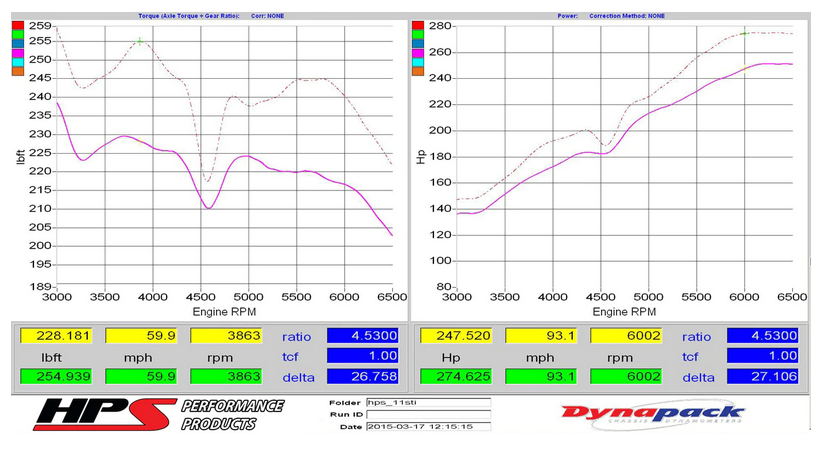This screenshot has width=820, height=459.
Task: Click the Folder field showing hps_11sti
Action: [x=427, y=403]
